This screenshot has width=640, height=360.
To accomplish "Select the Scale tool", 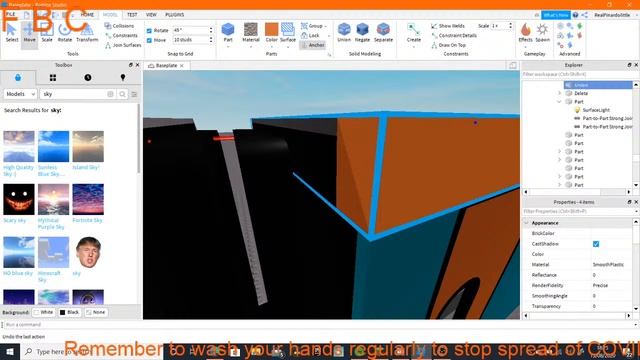I will 47,33.
